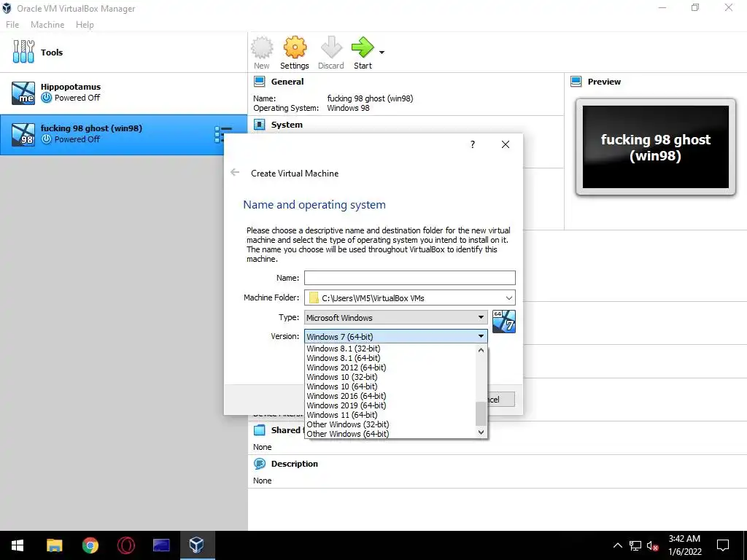Click the back arrow in the wizard
Screen dimensions: 747x560
click(235, 172)
